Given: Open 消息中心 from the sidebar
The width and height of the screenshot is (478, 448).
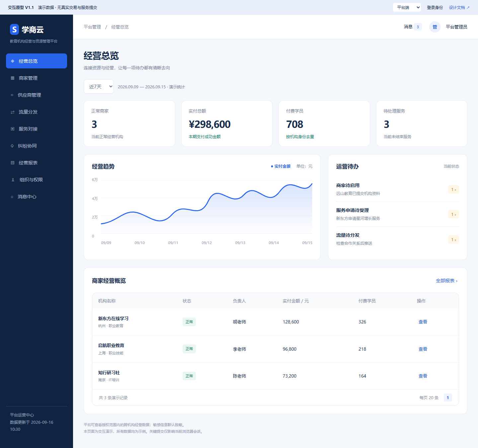Looking at the screenshot, I should (x=37, y=197).
